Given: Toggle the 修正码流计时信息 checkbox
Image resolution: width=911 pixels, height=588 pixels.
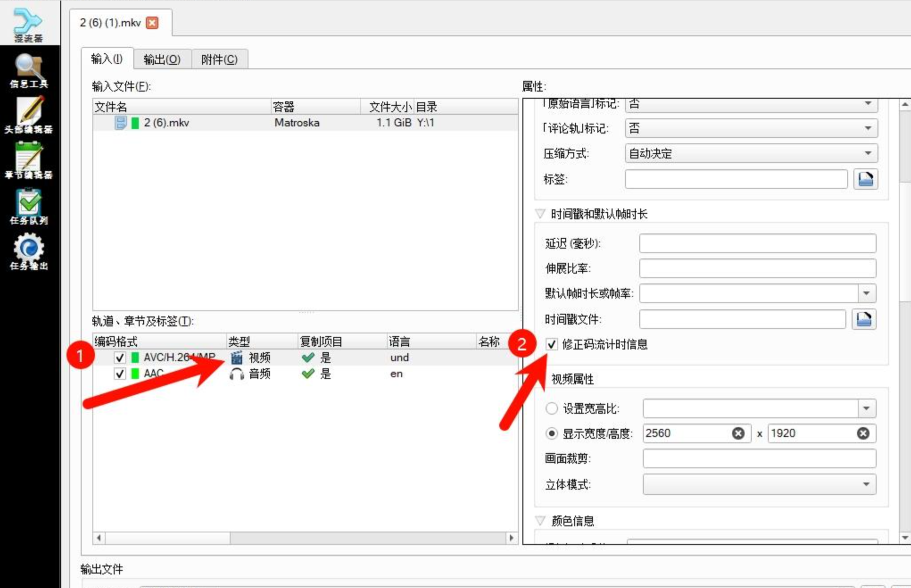Looking at the screenshot, I should [552, 344].
